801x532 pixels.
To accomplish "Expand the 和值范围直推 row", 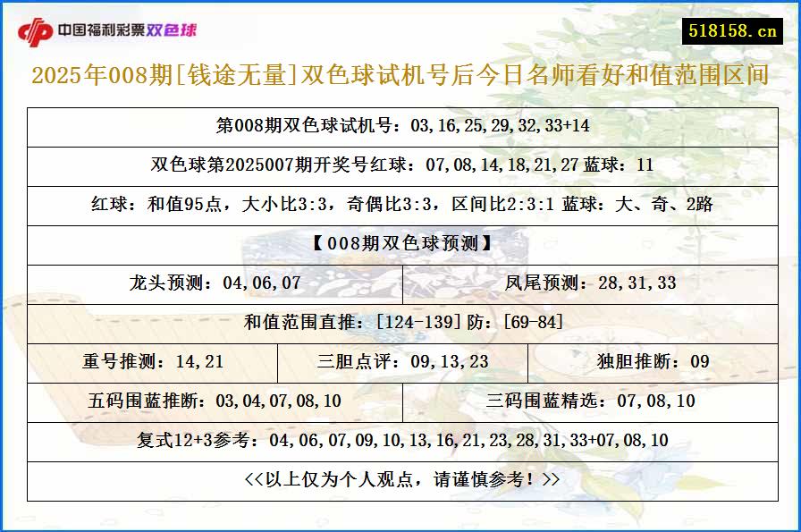I will [400, 323].
